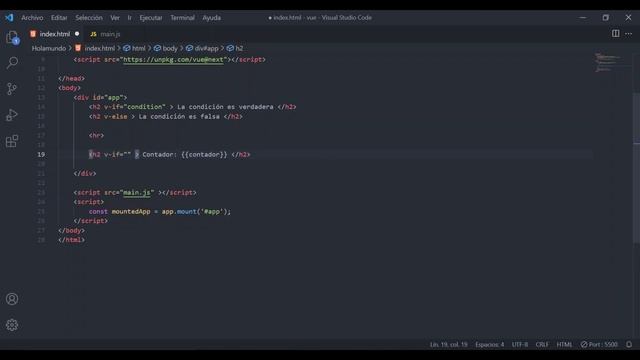Image resolution: width=640 pixels, height=360 pixels.
Task: Select Holamundo in the breadcrumbs
Action: tap(49, 48)
